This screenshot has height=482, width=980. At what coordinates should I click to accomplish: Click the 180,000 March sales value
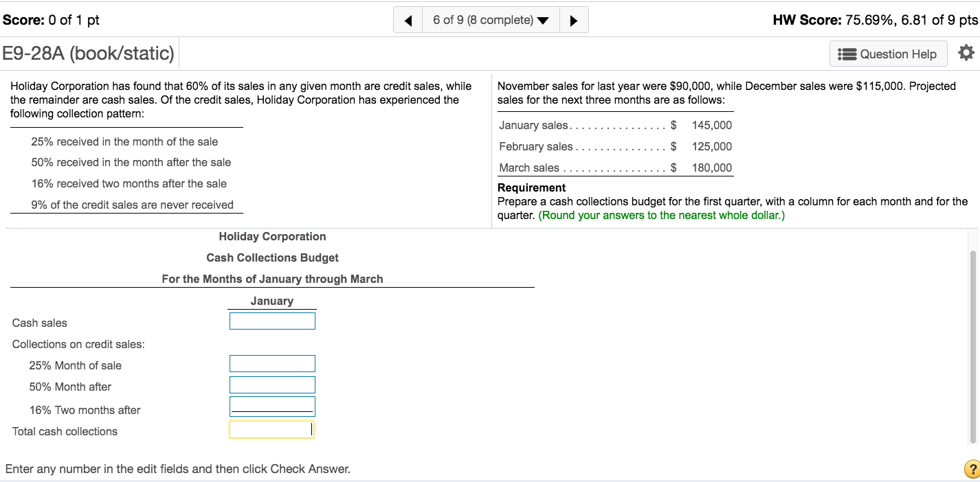(x=712, y=168)
